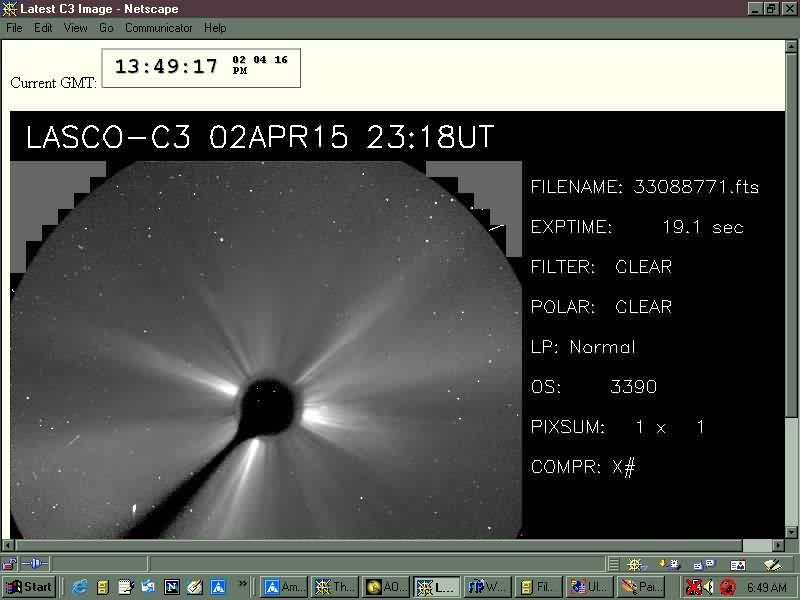The image size is (800, 600).
Task: Click the horizontal scrollbar thumb
Action: (x=378, y=545)
